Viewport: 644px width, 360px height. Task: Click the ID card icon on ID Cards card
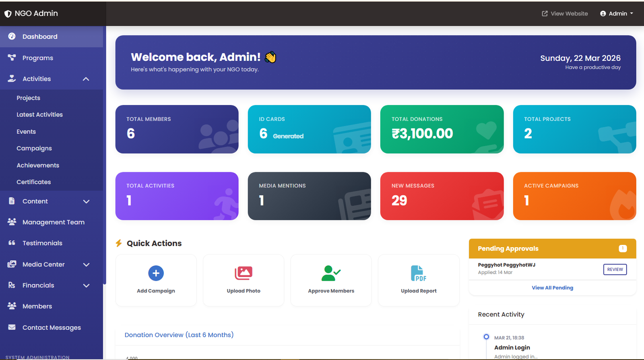pyautogui.click(x=352, y=138)
